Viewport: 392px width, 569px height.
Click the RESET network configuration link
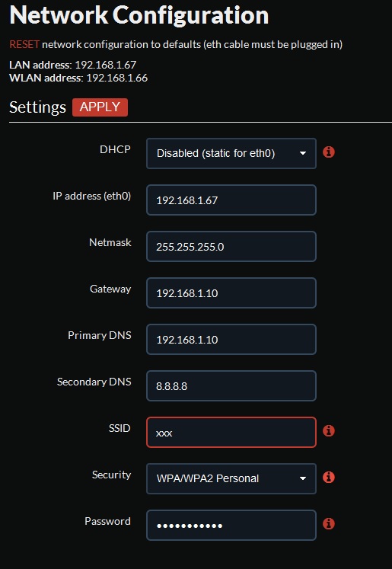pyautogui.click(x=24, y=45)
